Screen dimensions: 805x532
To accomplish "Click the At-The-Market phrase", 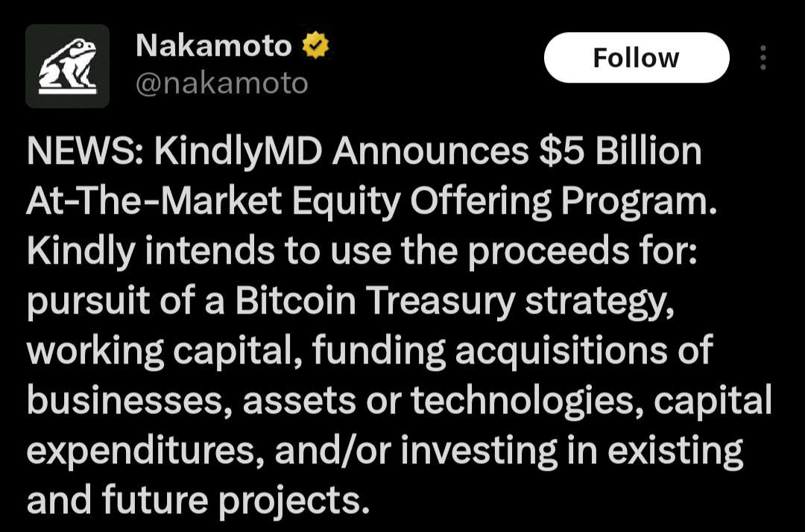I will 154,201.
